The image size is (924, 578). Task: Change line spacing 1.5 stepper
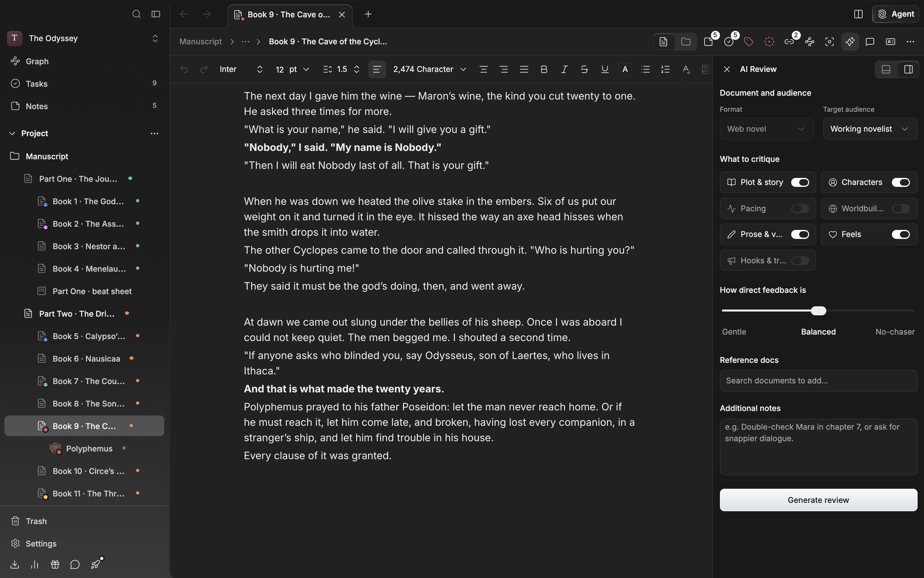[x=357, y=69]
